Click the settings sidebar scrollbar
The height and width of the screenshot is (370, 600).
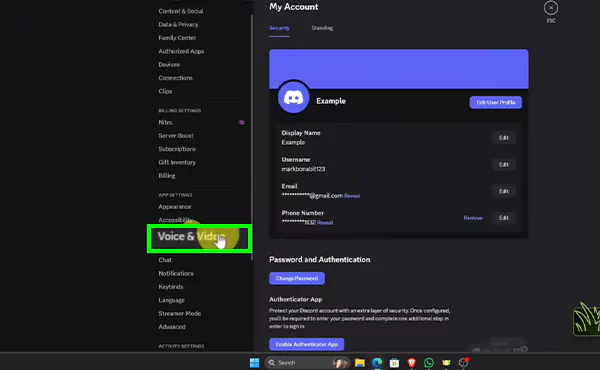click(252, 138)
